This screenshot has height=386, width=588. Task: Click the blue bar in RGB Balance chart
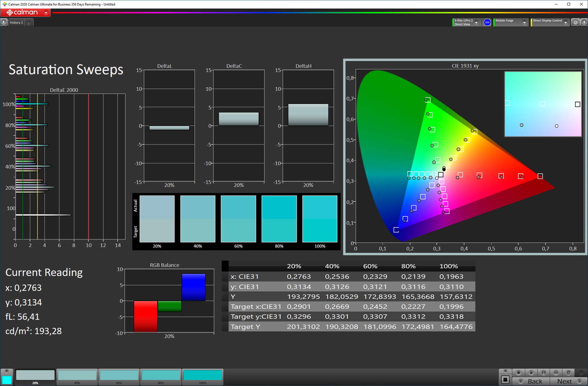tap(193, 287)
